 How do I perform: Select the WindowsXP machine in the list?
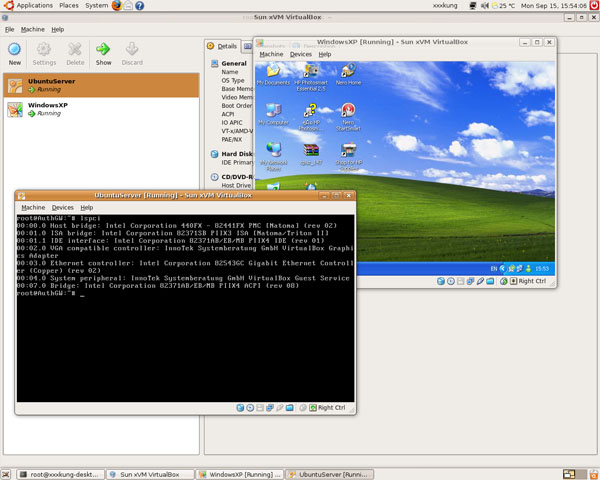point(101,109)
